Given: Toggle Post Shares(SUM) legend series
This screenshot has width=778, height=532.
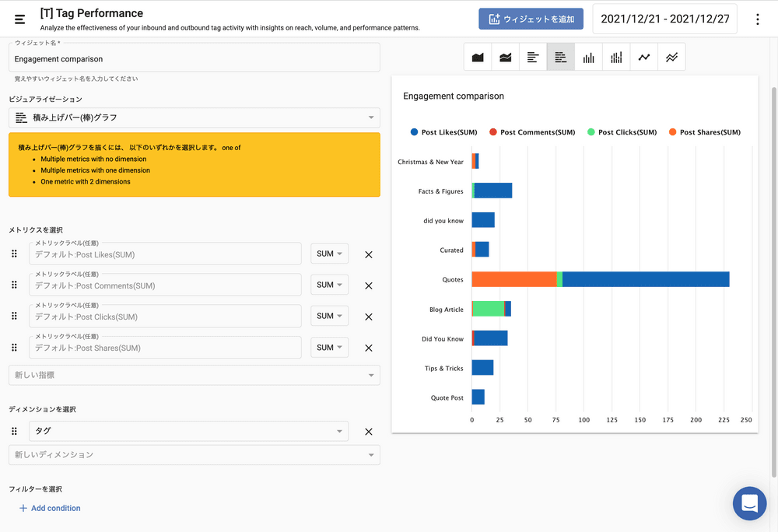Looking at the screenshot, I should (x=704, y=132).
